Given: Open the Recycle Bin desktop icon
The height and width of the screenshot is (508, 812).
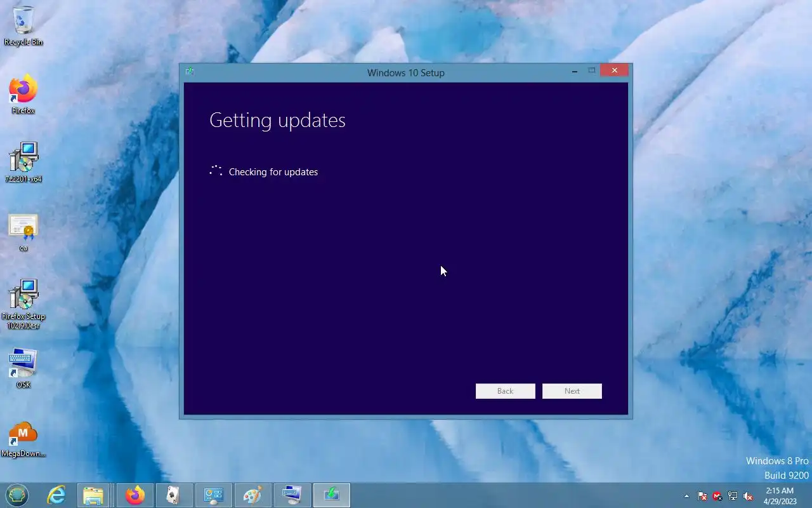Looking at the screenshot, I should 23,25.
